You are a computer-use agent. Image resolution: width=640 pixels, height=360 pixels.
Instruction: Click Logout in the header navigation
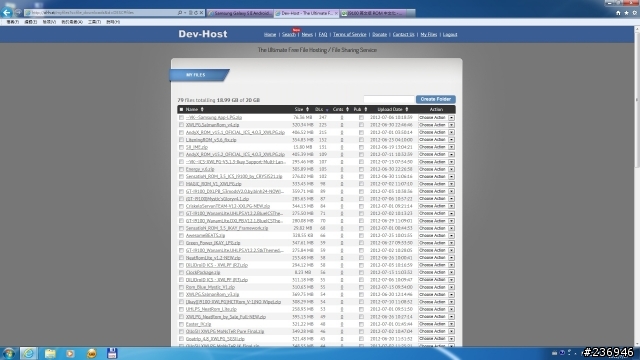[x=450, y=35]
